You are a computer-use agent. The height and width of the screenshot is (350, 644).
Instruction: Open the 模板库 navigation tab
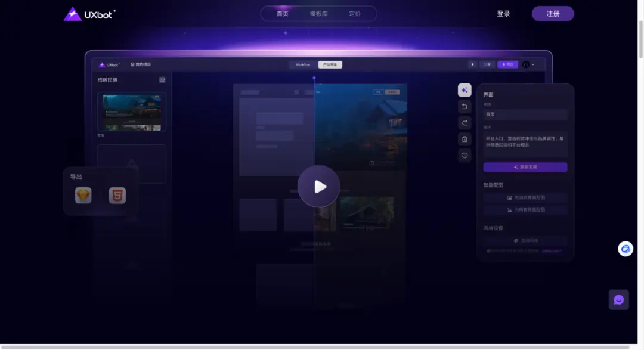[x=318, y=14]
